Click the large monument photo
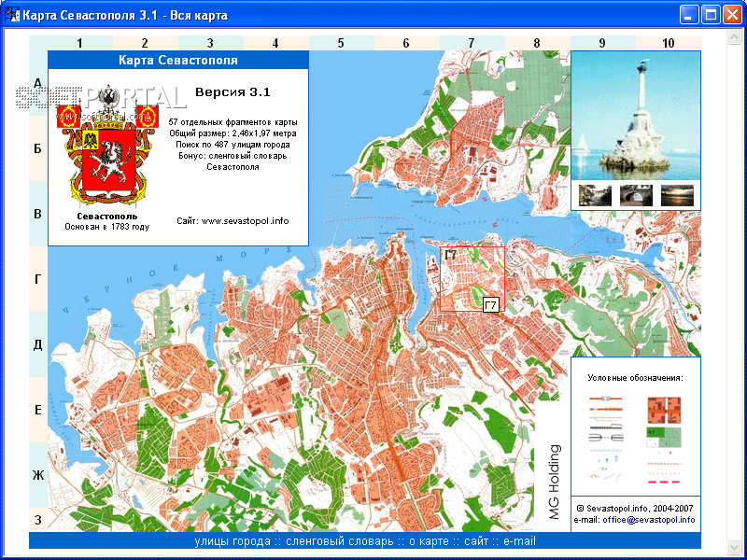The width and height of the screenshot is (747, 560). [636, 115]
